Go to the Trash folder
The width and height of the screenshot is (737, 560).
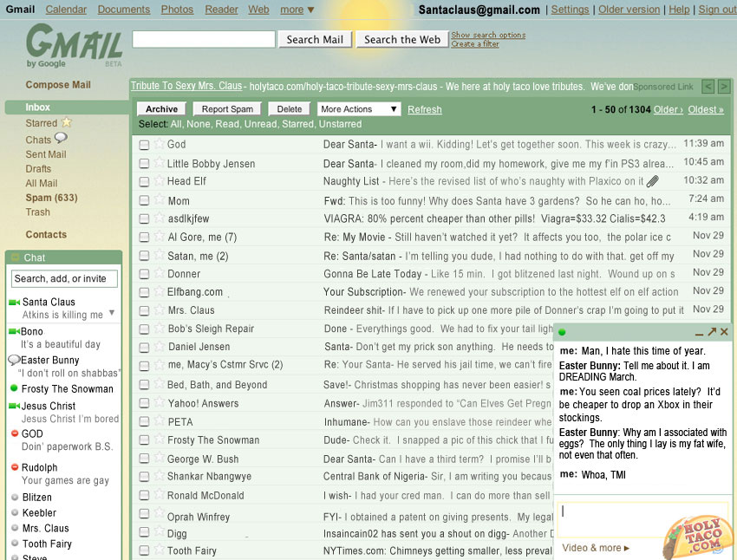(37, 212)
